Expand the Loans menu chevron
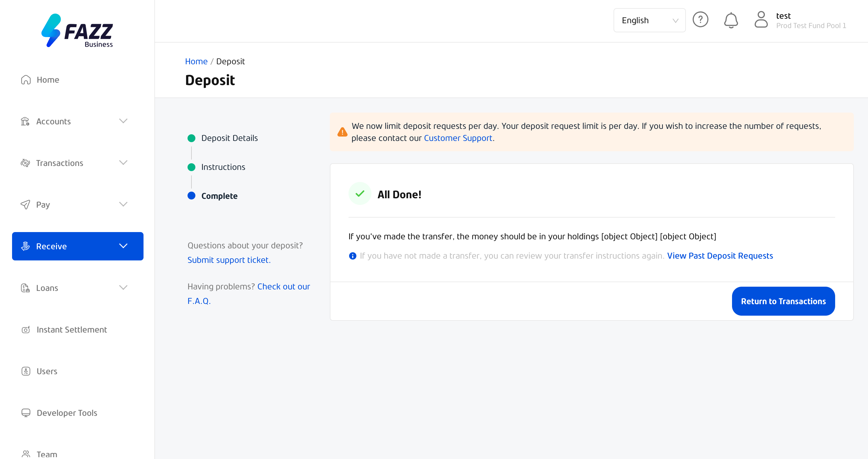The image size is (868, 459). coord(123,287)
